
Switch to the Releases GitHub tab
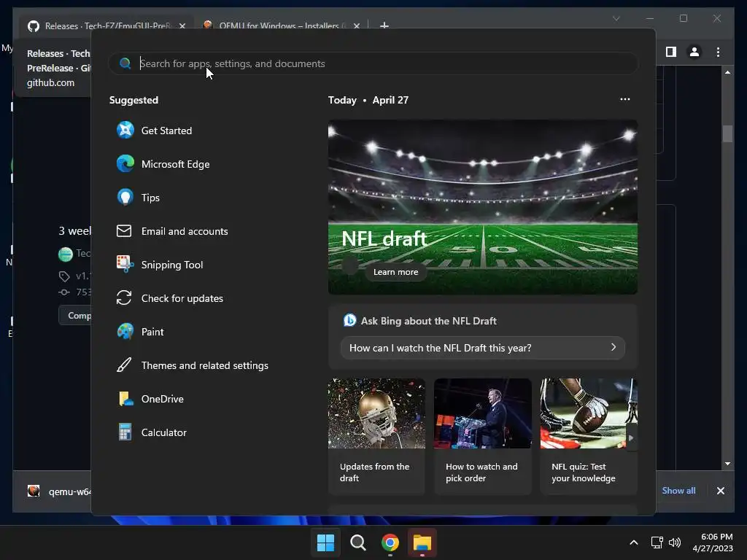[x=107, y=26]
